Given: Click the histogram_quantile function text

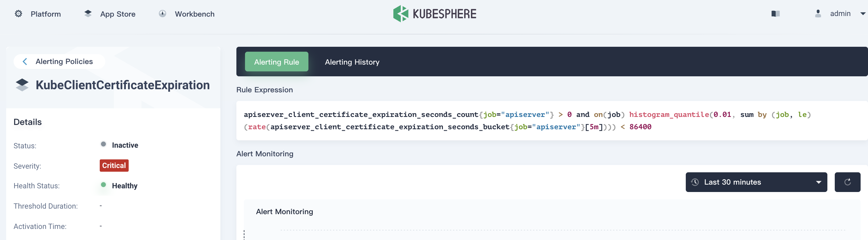Looking at the screenshot, I should tap(669, 115).
